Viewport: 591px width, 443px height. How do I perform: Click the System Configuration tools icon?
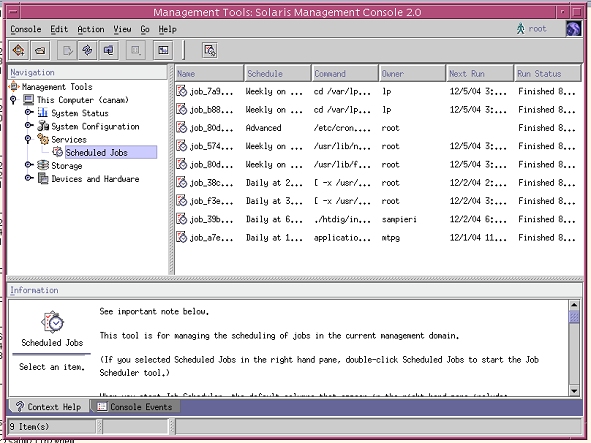(43, 126)
